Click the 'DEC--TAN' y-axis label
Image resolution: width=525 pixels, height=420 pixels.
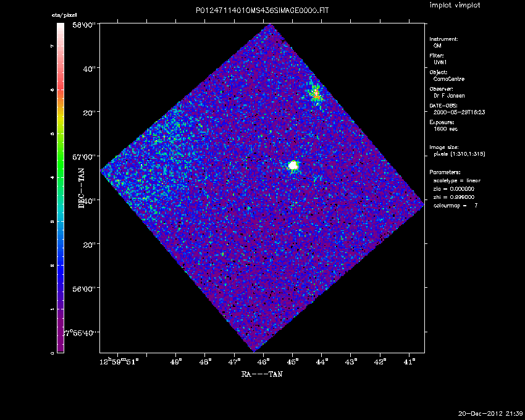pyautogui.click(x=82, y=188)
